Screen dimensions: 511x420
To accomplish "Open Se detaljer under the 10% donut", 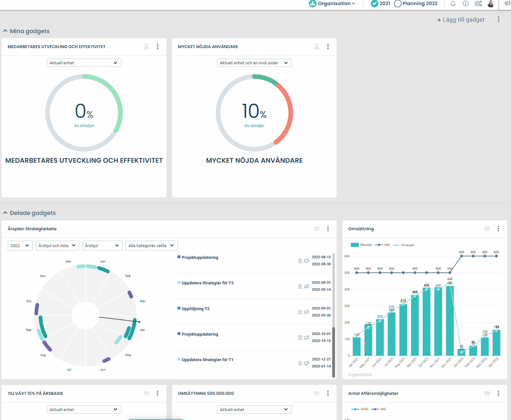I will click(254, 125).
